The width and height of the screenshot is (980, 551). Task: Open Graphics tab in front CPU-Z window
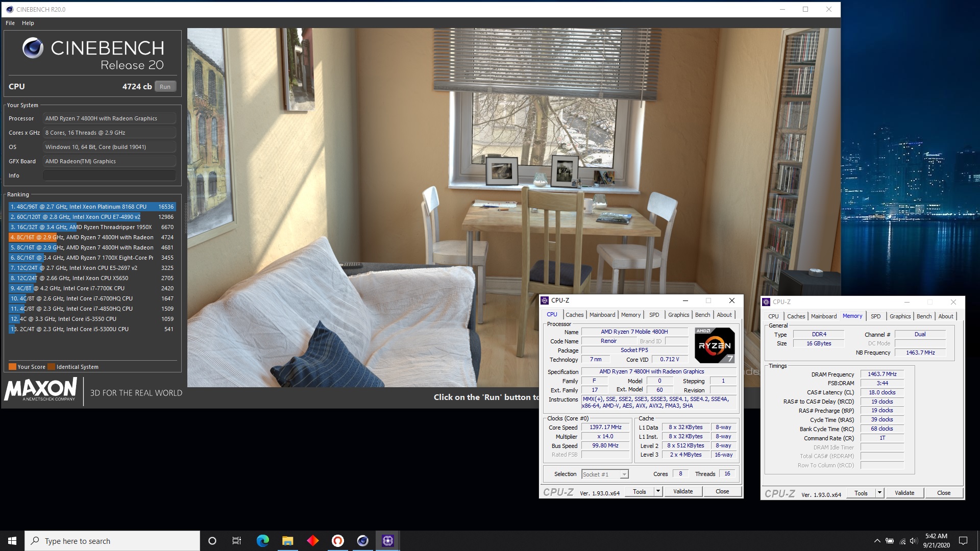pos(678,315)
